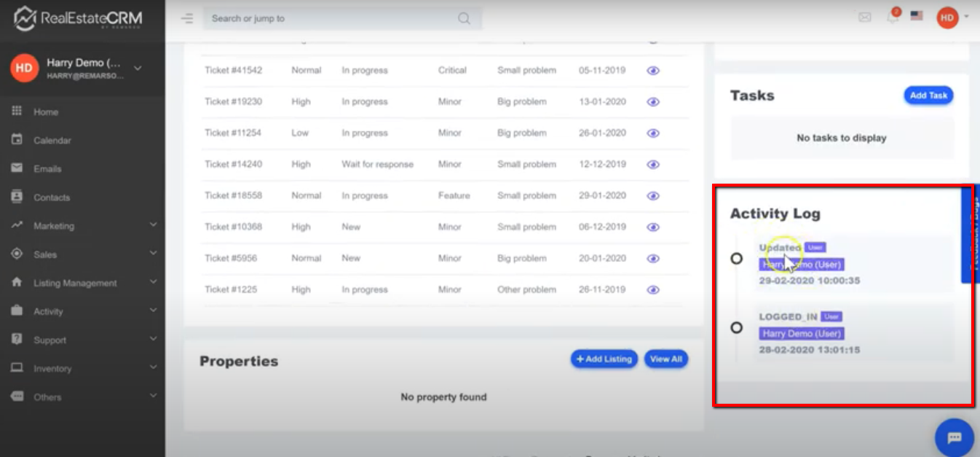980x457 pixels.
Task: Open the mail envelope icon in header
Action: pos(865,17)
